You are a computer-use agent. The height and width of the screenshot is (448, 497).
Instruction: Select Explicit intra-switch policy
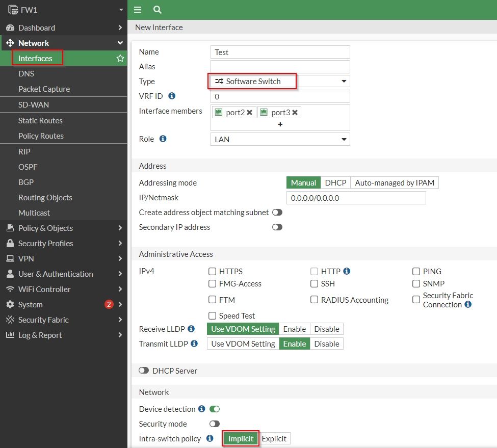tap(274, 439)
